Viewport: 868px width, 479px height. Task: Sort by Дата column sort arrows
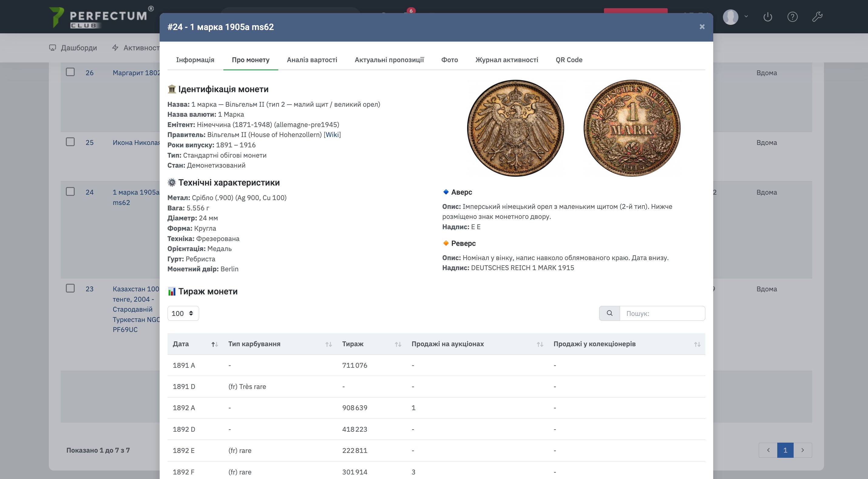click(214, 344)
